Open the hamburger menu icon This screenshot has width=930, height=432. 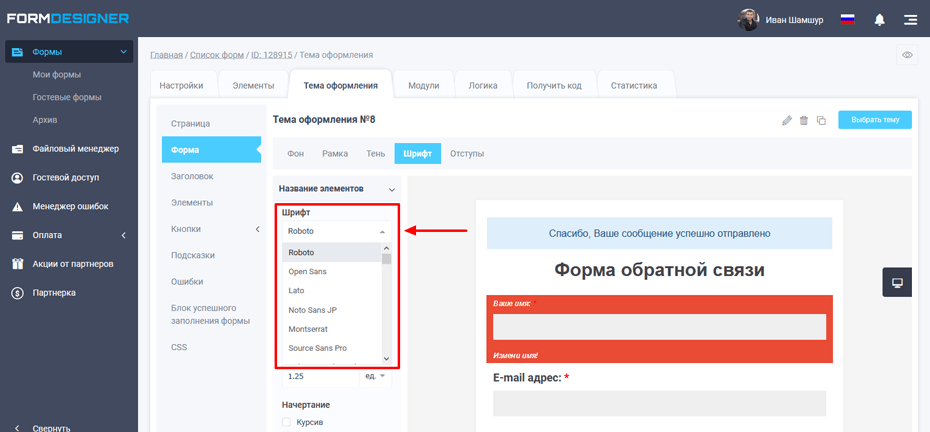(910, 19)
